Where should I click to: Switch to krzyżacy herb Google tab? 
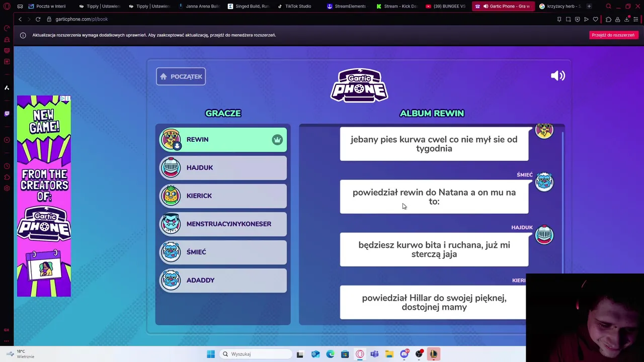coord(561,6)
